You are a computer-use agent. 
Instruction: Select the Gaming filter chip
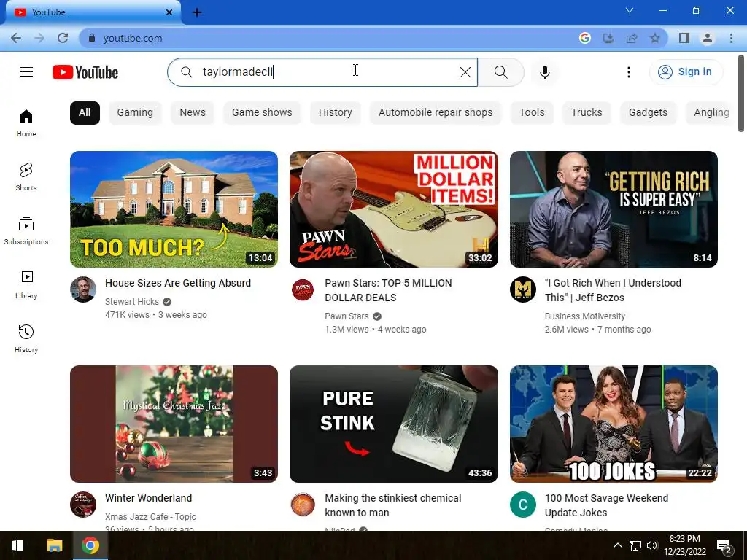click(x=135, y=113)
